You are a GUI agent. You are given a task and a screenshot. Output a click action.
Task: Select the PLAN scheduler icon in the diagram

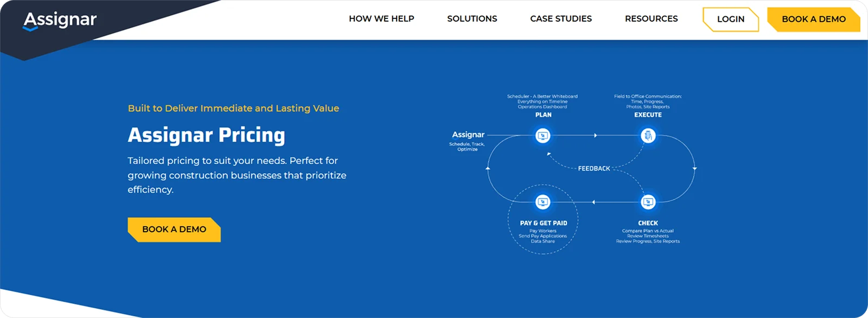click(542, 136)
